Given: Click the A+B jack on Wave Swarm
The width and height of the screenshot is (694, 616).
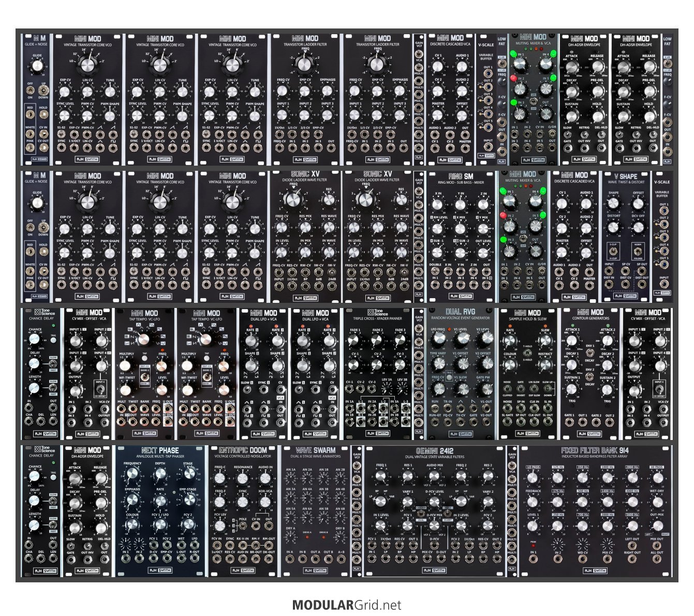Looking at the screenshot, I should pyautogui.click(x=341, y=559).
